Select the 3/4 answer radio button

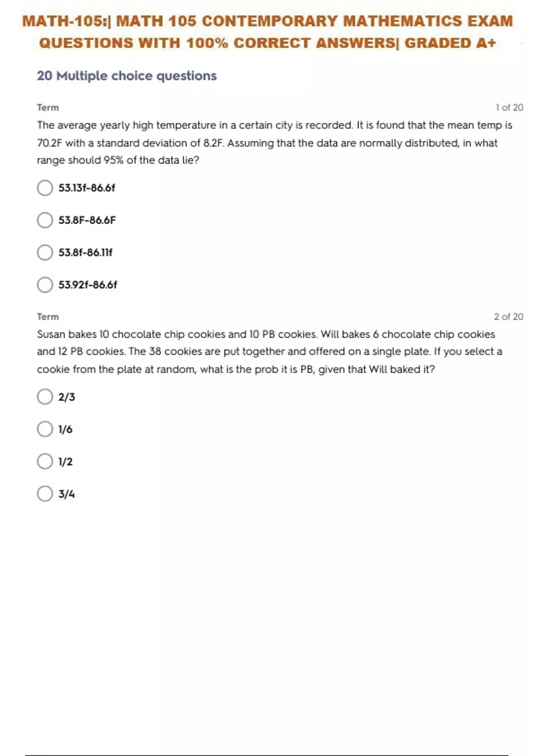[45, 494]
